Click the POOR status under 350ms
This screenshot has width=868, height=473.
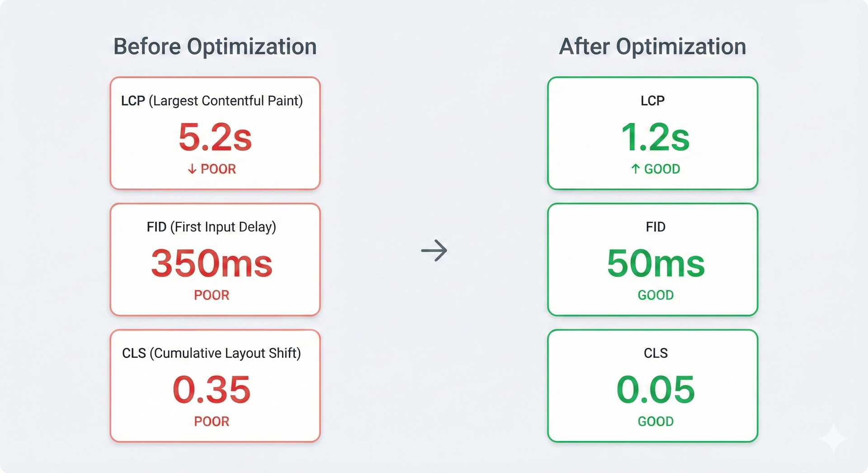coord(212,295)
